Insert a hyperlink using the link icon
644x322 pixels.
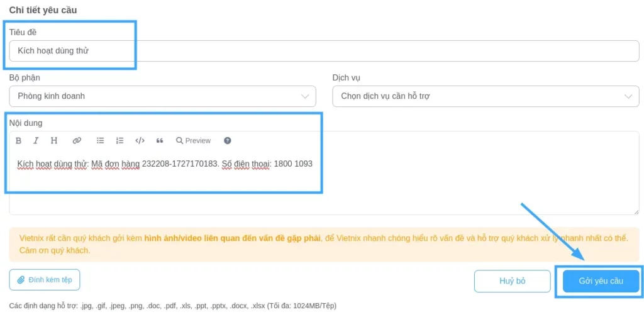point(77,141)
